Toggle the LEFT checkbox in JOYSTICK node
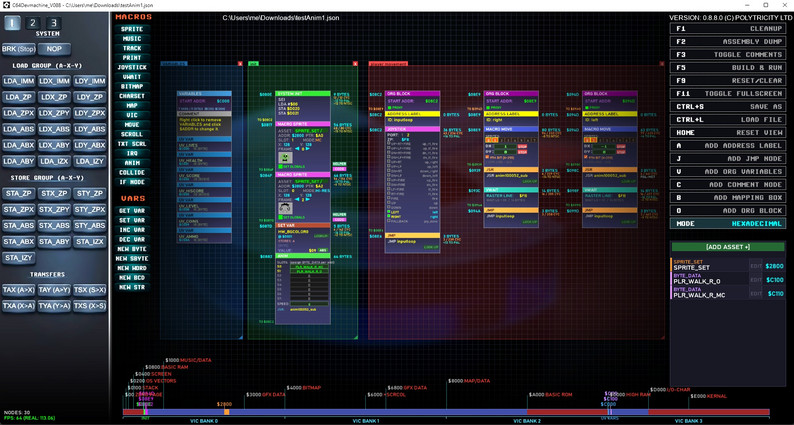Screen dimensions: 794x425 (388, 211)
